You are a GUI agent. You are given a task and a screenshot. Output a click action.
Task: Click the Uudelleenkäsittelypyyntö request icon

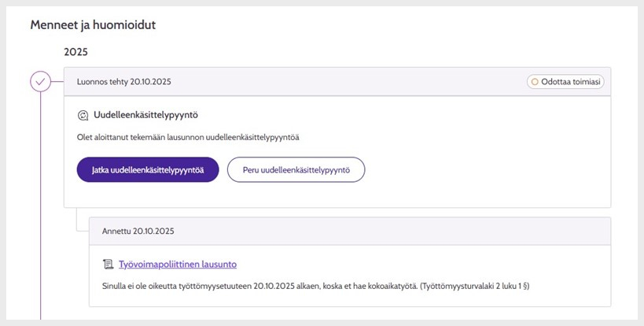coord(83,115)
